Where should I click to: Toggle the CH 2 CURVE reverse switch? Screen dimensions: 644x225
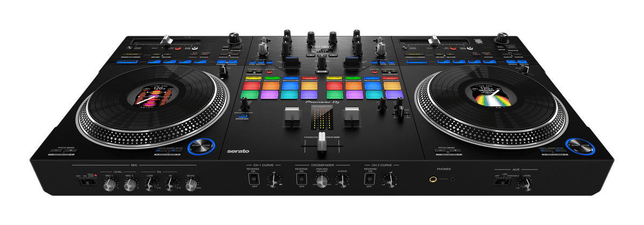(369, 179)
